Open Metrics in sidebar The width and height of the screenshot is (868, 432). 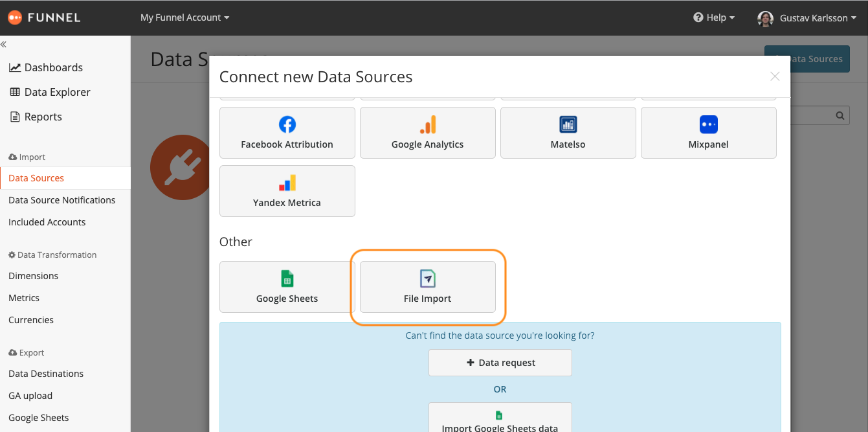(24, 298)
